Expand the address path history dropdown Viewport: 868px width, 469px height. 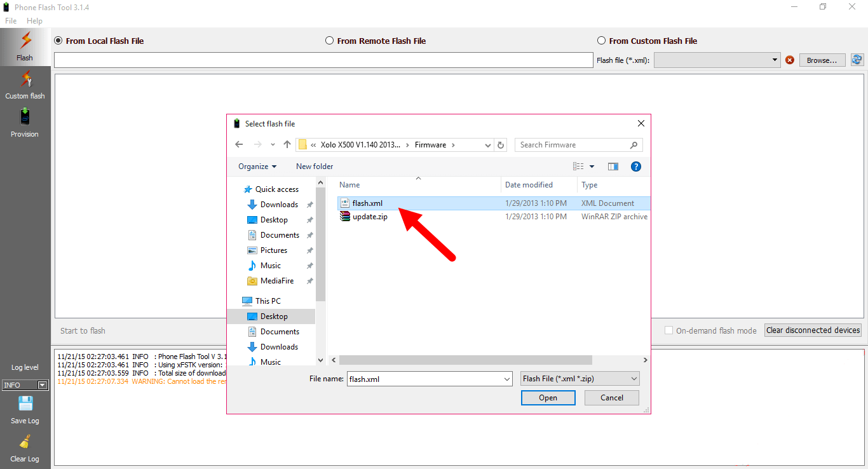487,145
